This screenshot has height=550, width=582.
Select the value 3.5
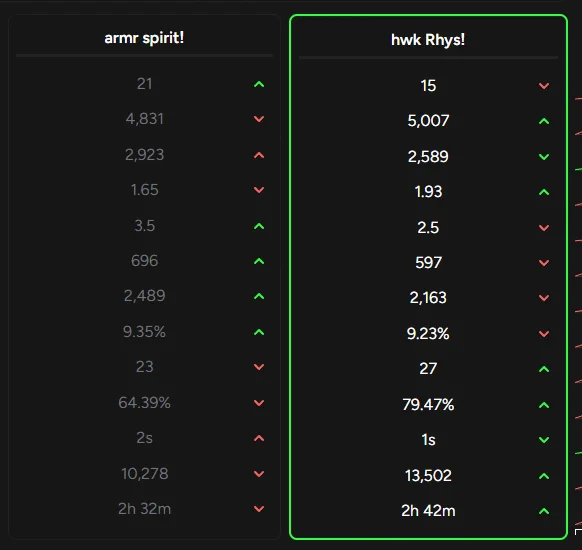pos(144,226)
